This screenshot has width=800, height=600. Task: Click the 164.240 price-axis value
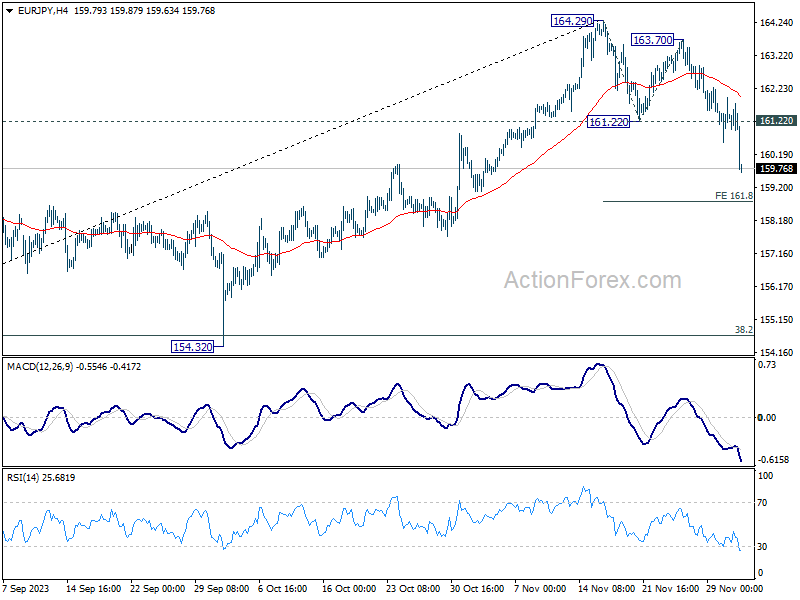pos(777,22)
